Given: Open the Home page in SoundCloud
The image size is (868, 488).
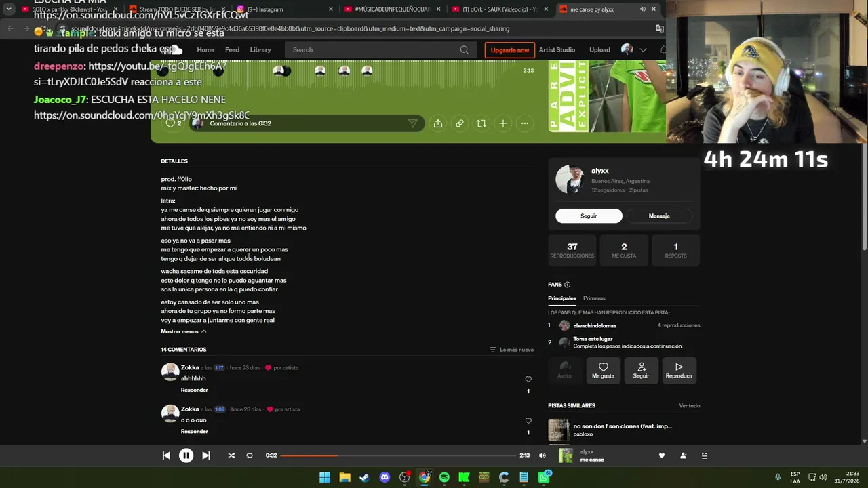Looking at the screenshot, I should click(205, 49).
